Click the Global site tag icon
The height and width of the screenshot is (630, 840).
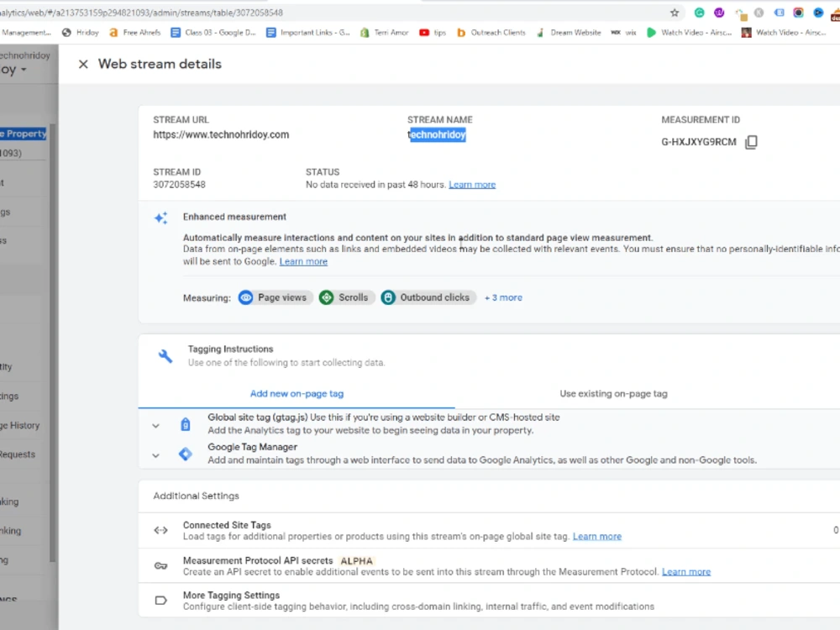pos(186,424)
